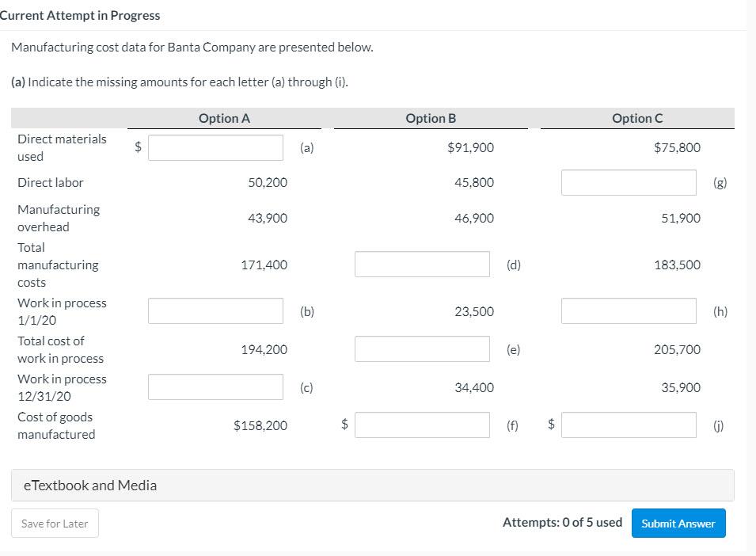Click the Direct materials used row label

[x=62, y=147]
